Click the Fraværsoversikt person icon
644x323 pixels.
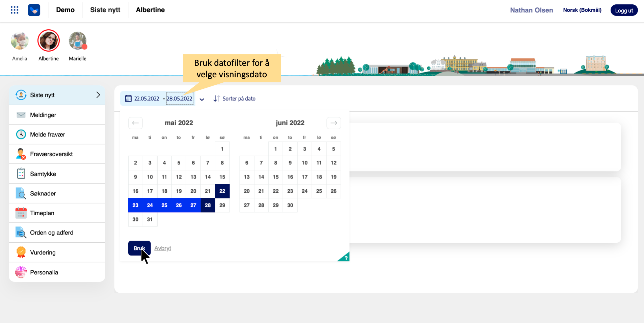pos(21,154)
